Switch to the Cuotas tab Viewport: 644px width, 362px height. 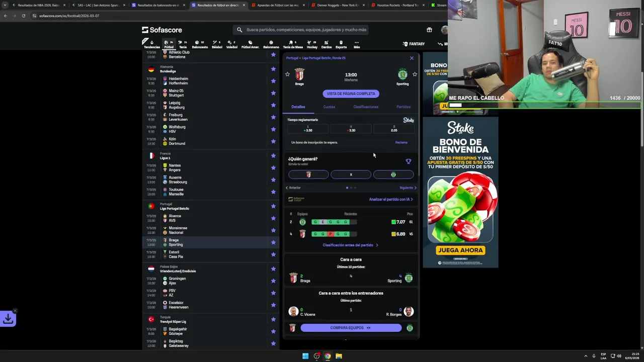pos(329,107)
